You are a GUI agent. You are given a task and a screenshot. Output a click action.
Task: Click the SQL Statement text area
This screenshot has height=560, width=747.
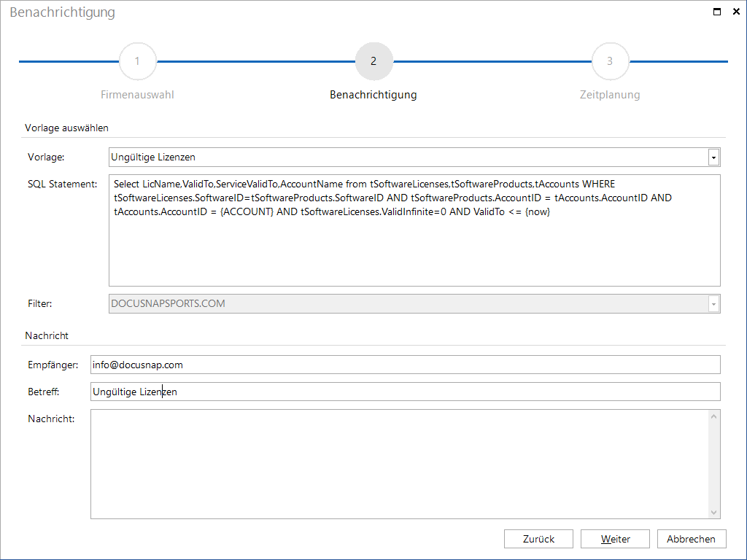click(x=414, y=230)
